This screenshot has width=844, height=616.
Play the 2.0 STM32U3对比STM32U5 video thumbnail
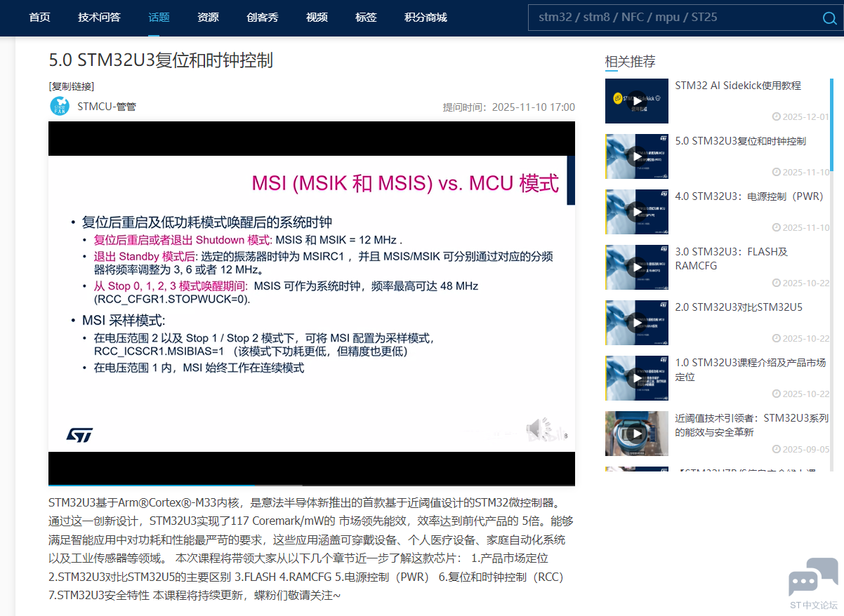coord(636,323)
